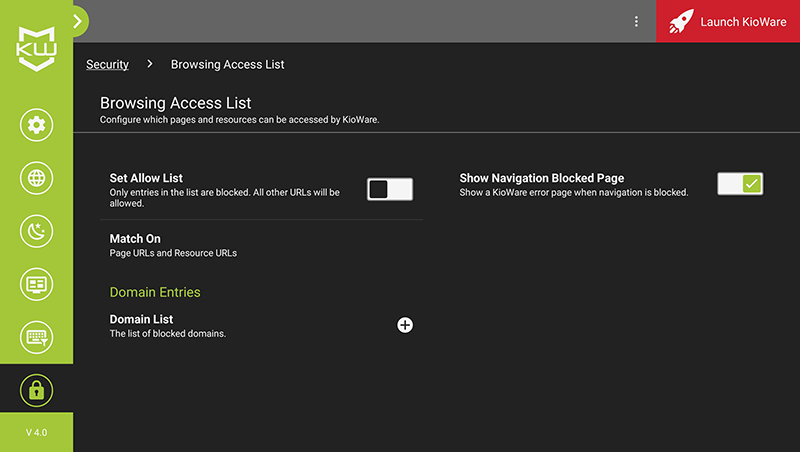The image size is (800, 452).
Task: Click the Browsing Access List page heading
Action: click(176, 103)
